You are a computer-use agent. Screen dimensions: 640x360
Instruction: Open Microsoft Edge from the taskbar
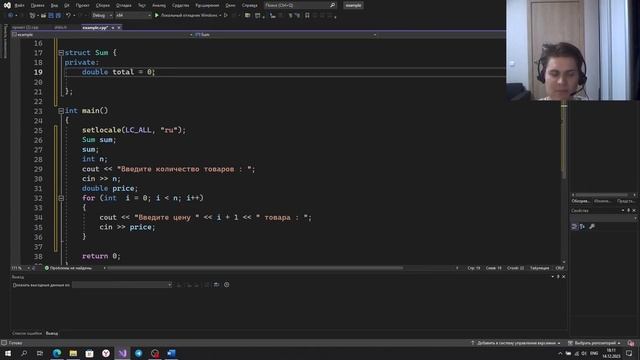[57, 353]
